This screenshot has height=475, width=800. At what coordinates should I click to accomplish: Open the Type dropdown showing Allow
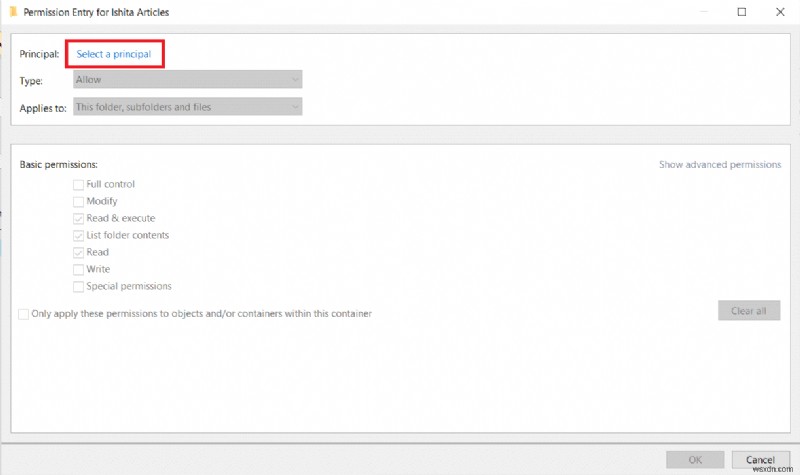click(187, 80)
